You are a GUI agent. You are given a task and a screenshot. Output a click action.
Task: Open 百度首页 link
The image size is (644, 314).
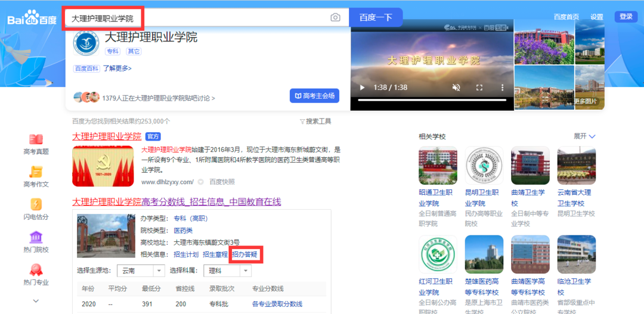pyautogui.click(x=566, y=17)
